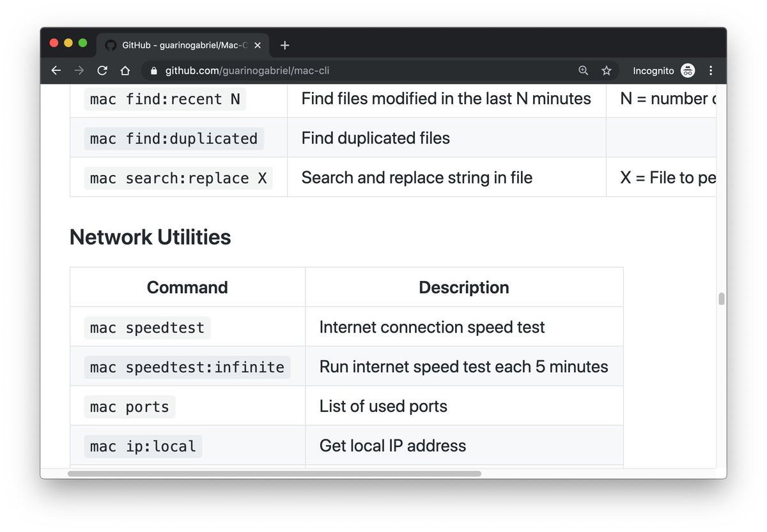Click the 'mac ip:local' command code
The image size is (767, 532).
coord(143,446)
